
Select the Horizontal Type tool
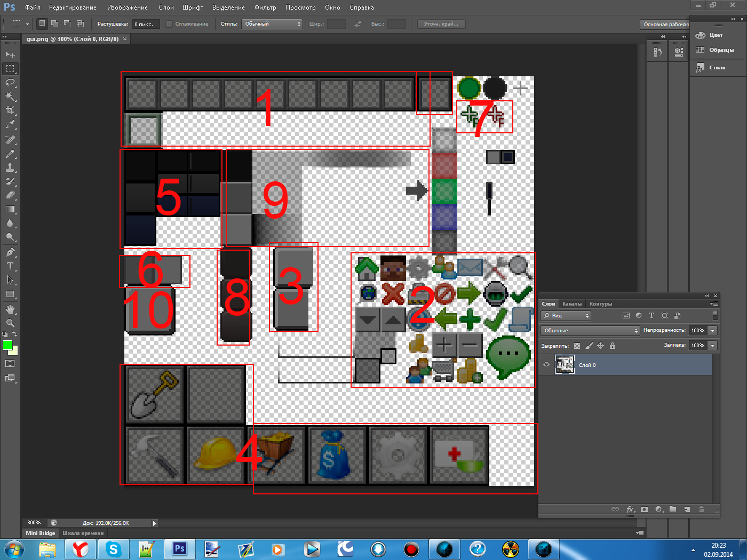click(x=10, y=266)
